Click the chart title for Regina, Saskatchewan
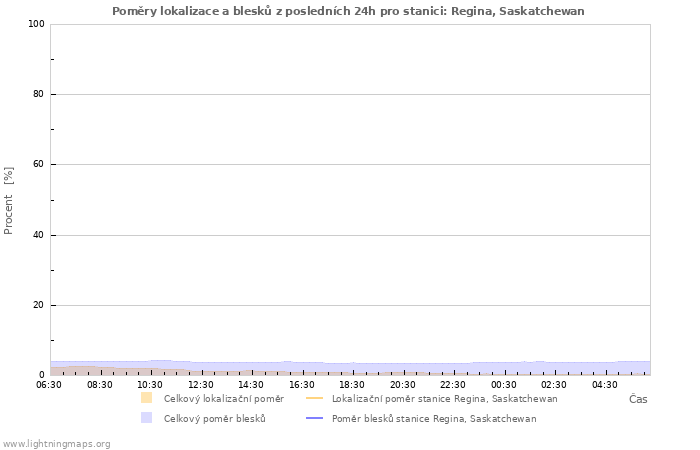The image size is (700, 450). click(x=349, y=11)
